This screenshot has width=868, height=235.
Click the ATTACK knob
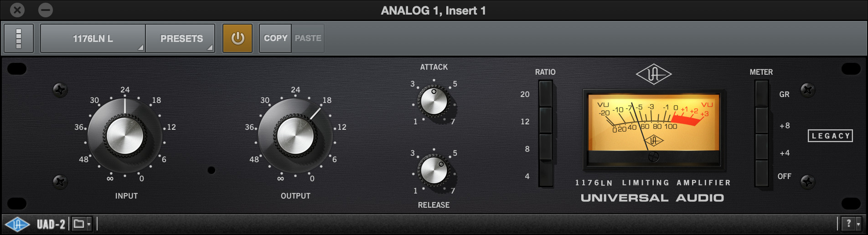pyautogui.click(x=434, y=102)
